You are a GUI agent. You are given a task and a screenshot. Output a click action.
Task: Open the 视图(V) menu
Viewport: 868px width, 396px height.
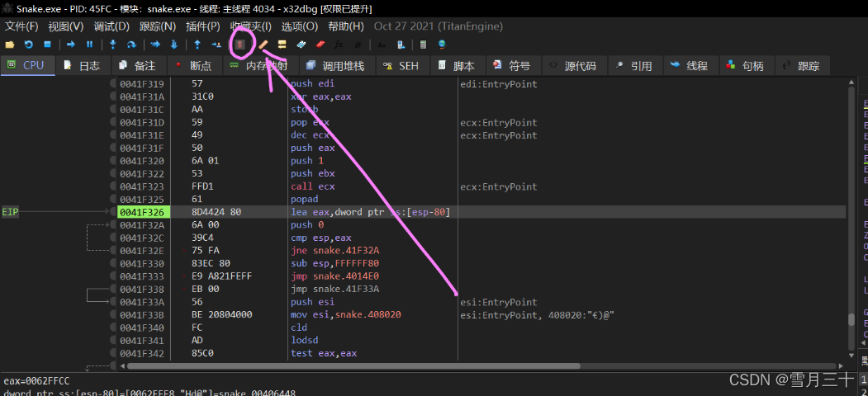(66, 26)
